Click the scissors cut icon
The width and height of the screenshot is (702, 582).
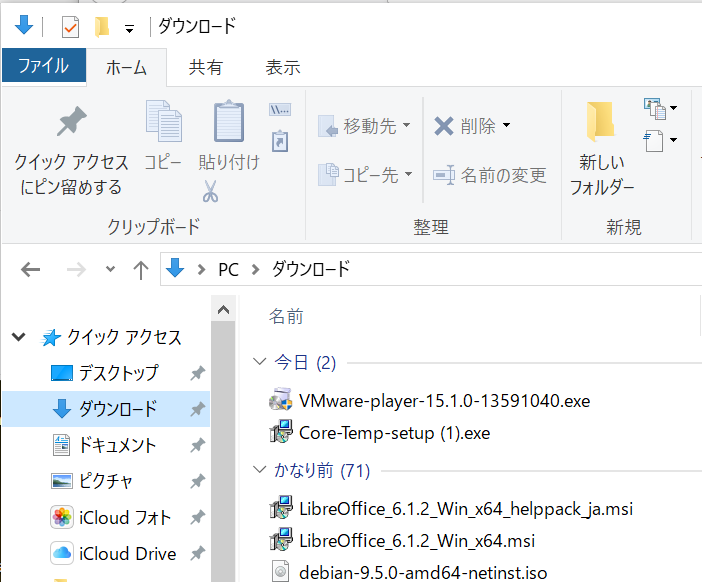coord(210,191)
